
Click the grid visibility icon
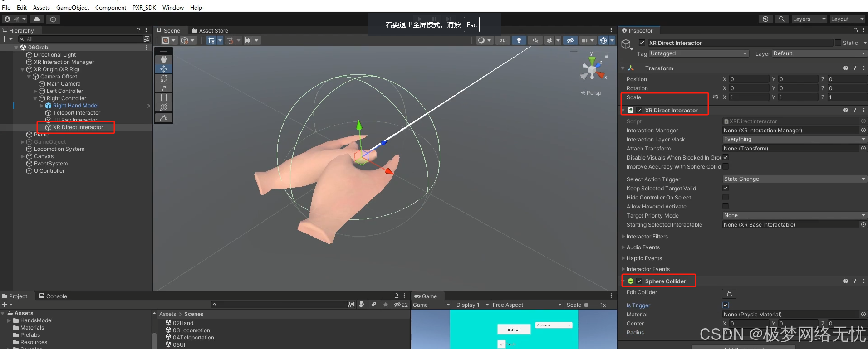pos(211,40)
